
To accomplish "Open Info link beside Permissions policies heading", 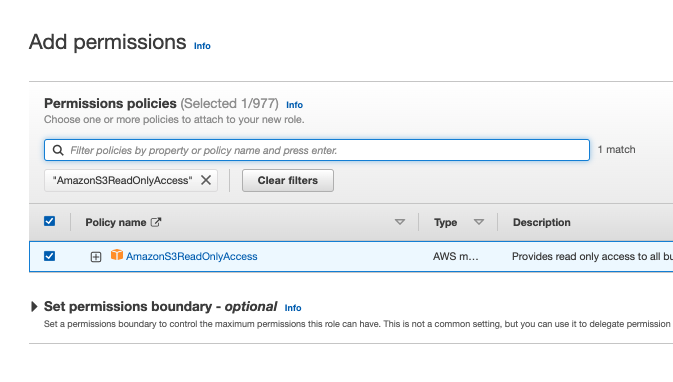I will point(294,105).
